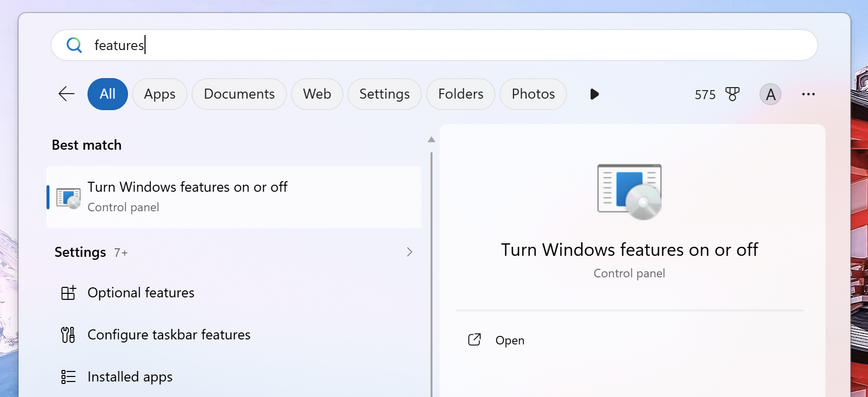This screenshot has width=868, height=397.
Task: Open the Turn Windows features best match result
Action: pos(234,197)
